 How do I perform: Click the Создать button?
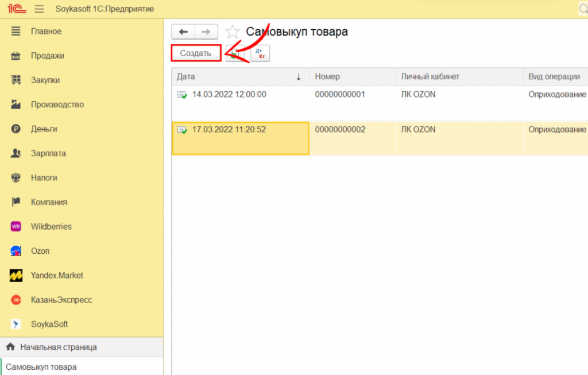196,53
